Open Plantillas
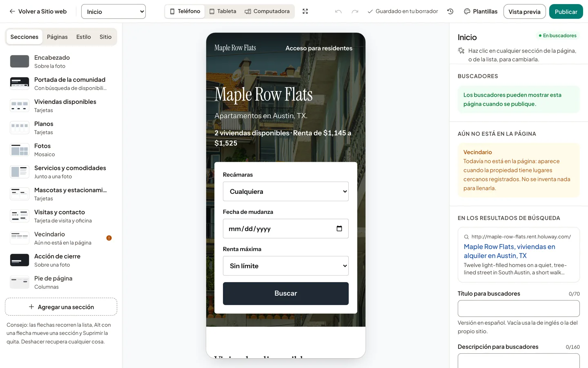 point(481,11)
